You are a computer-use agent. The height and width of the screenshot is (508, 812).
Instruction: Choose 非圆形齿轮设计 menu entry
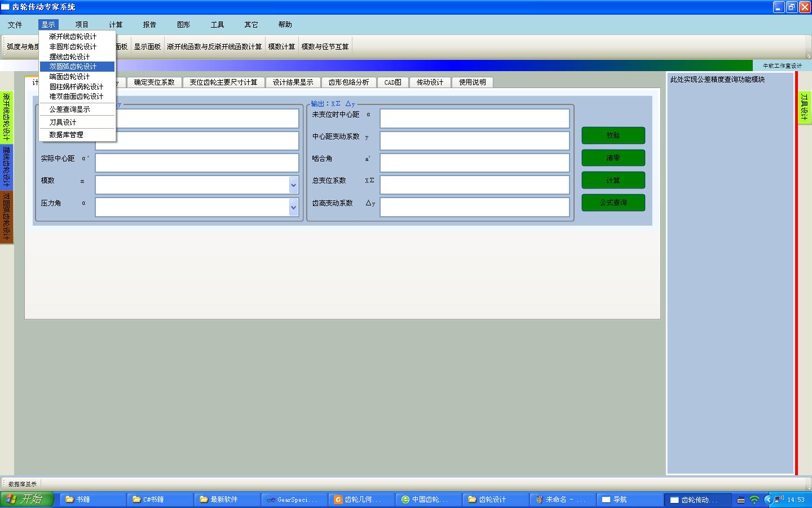(77, 47)
